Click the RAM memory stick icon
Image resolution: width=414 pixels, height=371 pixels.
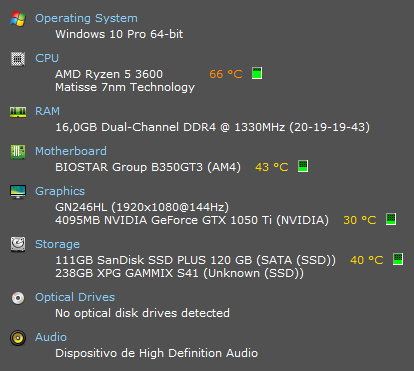coord(18,112)
